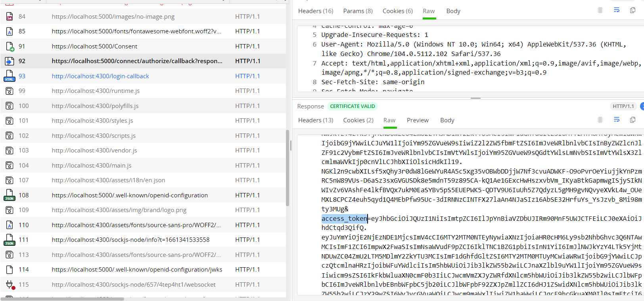
Task: Switch to the response Body tab
Action: click(447, 120)
